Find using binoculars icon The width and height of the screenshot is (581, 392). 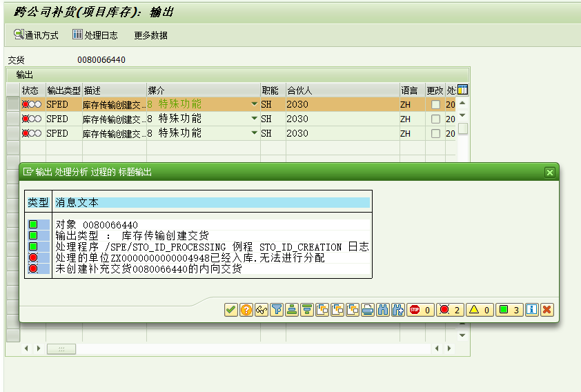point(383,310)
